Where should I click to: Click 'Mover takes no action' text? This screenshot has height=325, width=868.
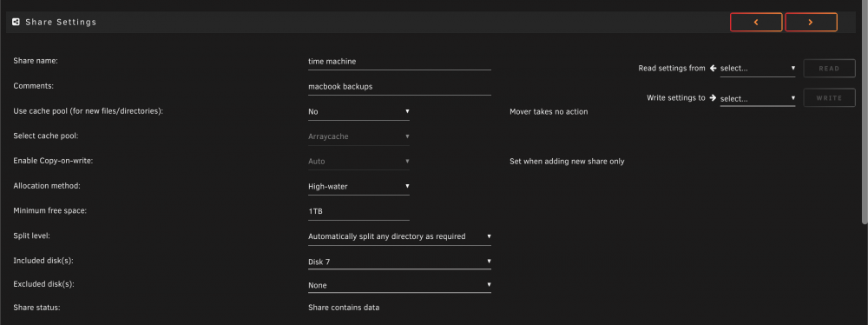[549, 111]
